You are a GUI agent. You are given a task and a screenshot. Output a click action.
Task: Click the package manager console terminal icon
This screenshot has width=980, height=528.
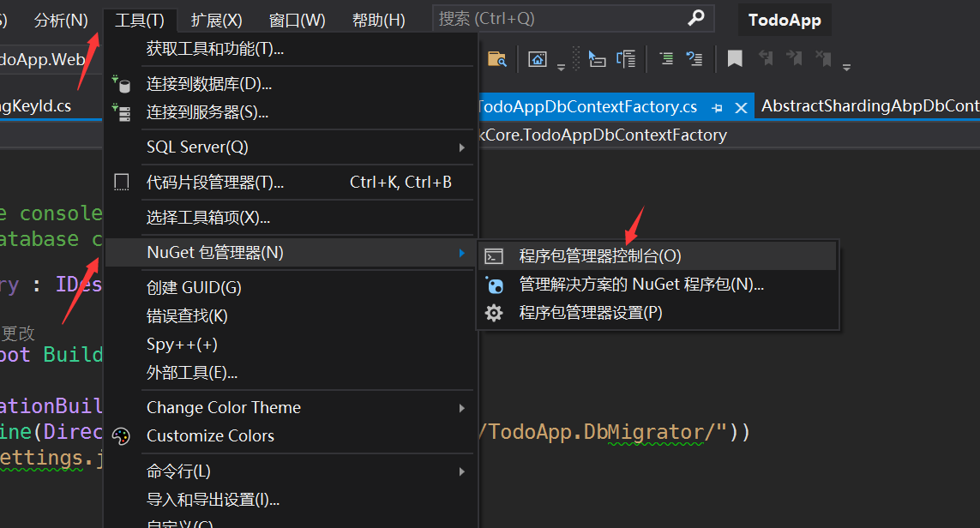pos(494,256)
